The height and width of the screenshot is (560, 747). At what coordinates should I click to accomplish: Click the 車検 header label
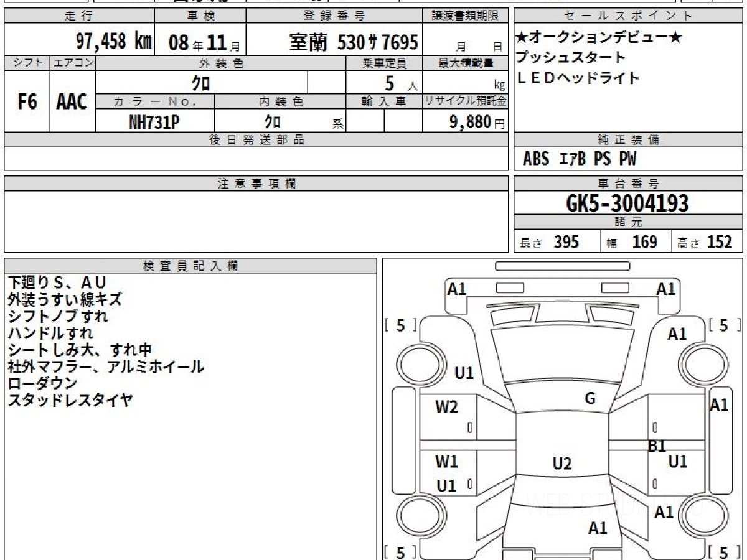tap(200, 16)
